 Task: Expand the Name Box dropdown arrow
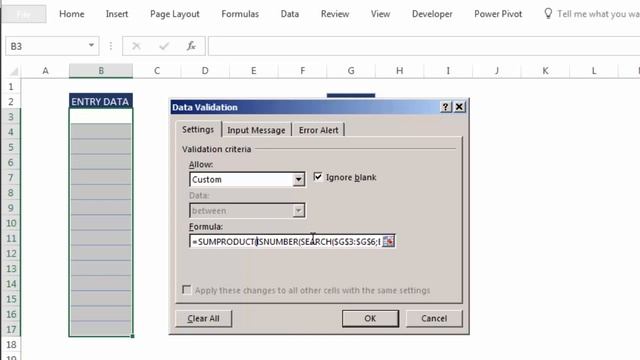click(x=91, y=45)
